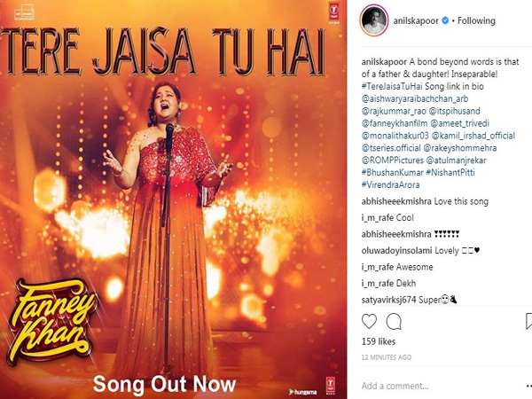Open the #BhushanKumar hashtag
Viewport: 532px width, 399px height.
(393, 172)
